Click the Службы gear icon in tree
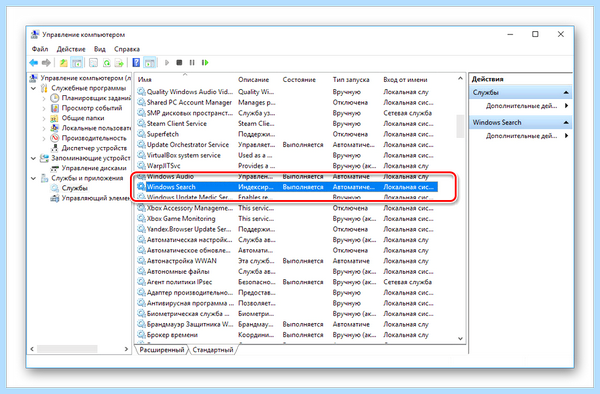This screenshot has width=600, height=394. coord(55,188)
